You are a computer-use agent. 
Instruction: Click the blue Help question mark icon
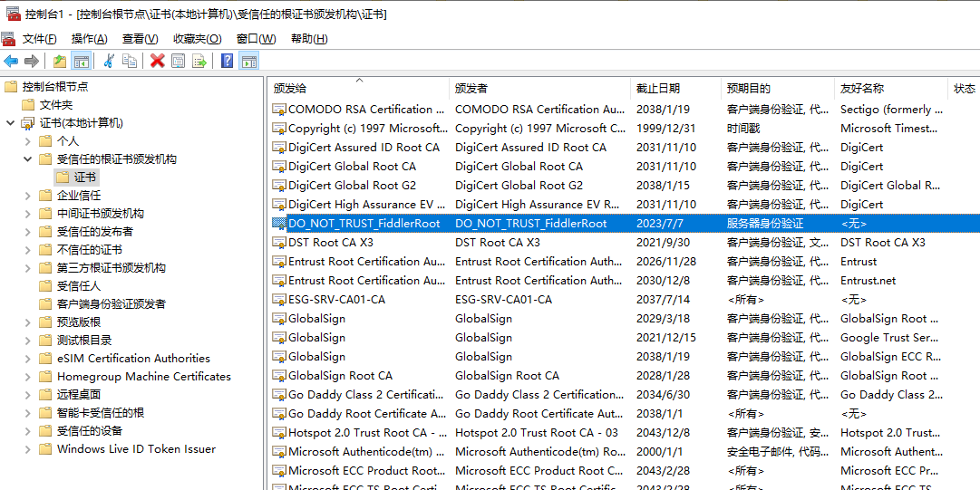click(x=227, y=61)
